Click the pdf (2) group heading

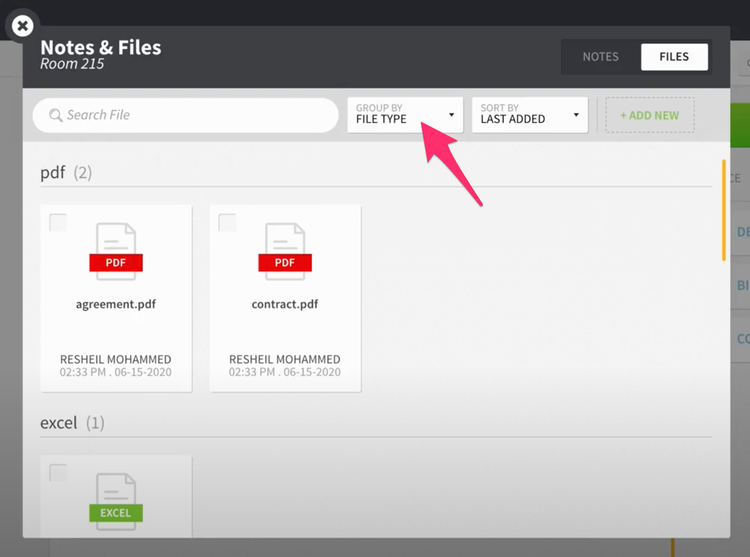[66, 172]
